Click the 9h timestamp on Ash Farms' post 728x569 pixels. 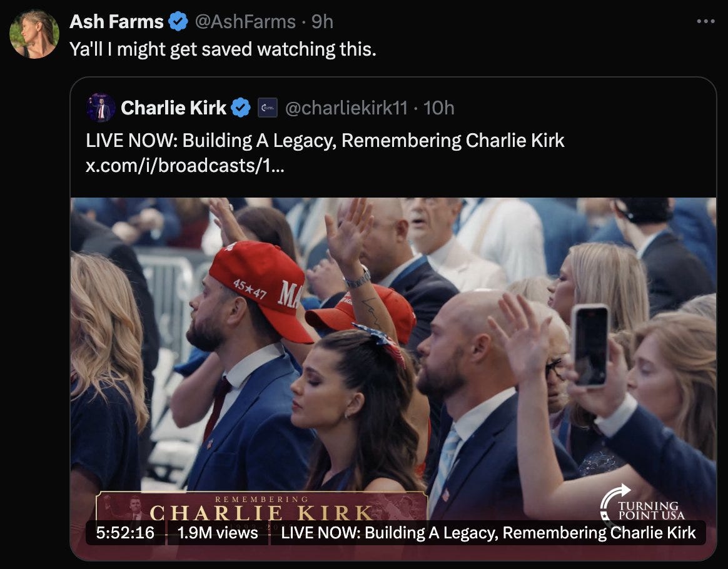coord(321,21)
